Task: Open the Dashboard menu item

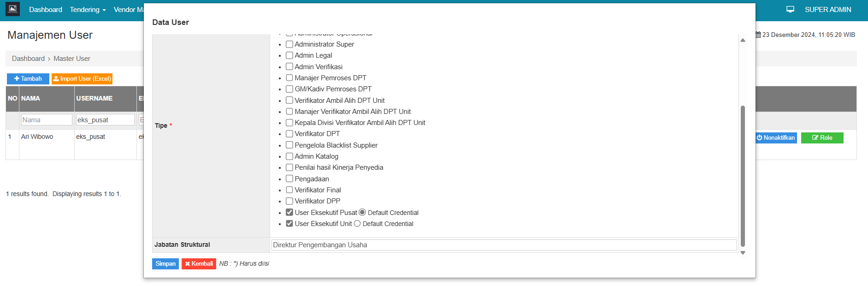Action: pyautogui.click(x=45, y=10)
